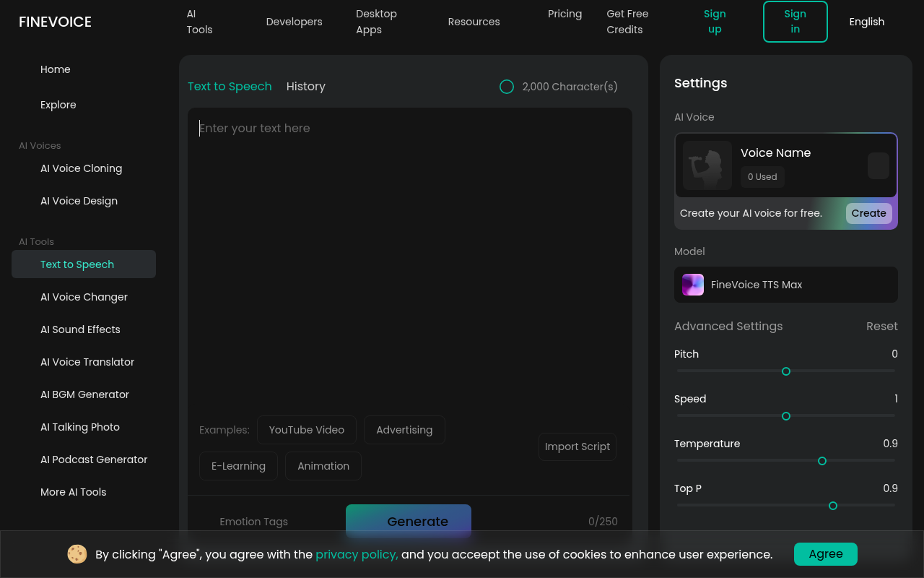The width and height of the screenshot is (924, 578).
Task: Click the FineVoice TTS Max model icon
Action: click(x=693, y=285)
